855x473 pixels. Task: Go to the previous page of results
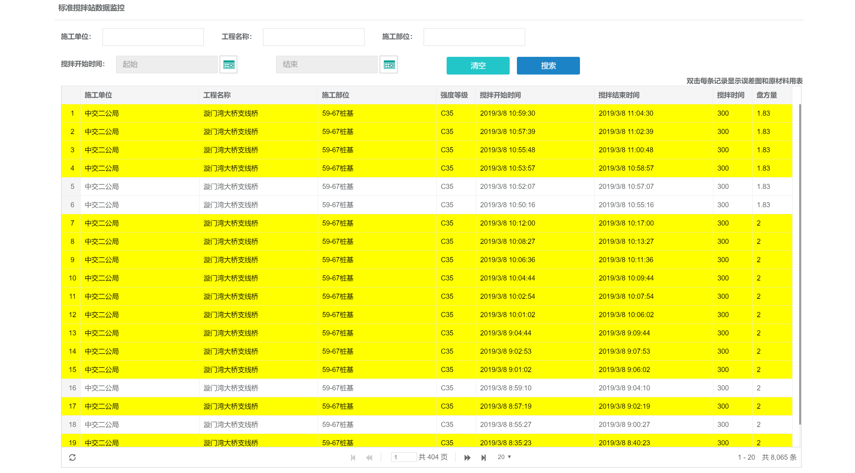click(369, 457)
